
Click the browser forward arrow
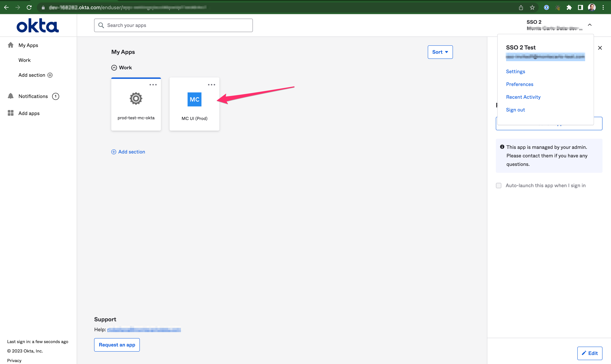tap(18, 7)
